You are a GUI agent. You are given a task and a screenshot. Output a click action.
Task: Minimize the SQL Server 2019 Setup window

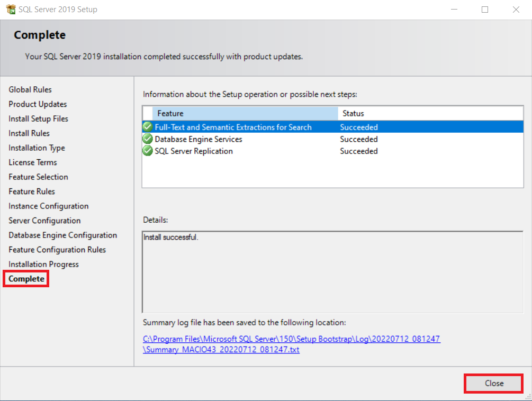click(x=454, y=10)
